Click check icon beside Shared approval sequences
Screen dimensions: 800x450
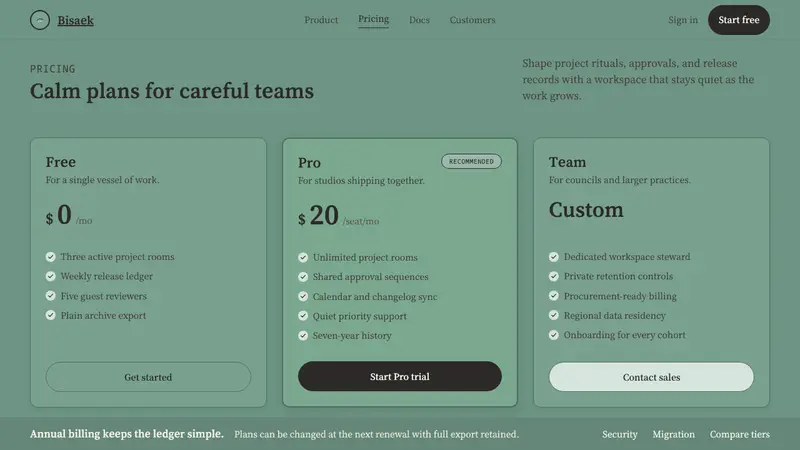click(x=303, y=277)
